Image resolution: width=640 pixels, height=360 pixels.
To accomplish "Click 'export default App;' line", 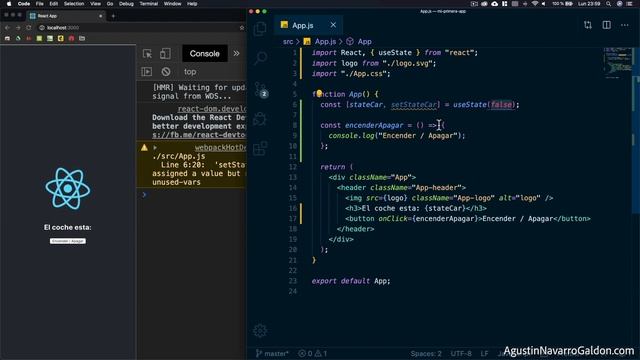I will [351, 281].
